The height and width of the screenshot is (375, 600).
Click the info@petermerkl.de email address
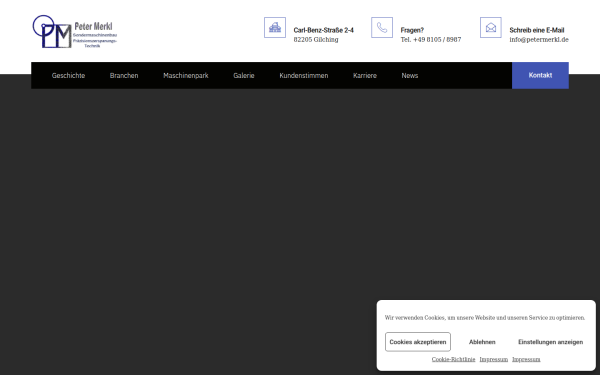539,39
